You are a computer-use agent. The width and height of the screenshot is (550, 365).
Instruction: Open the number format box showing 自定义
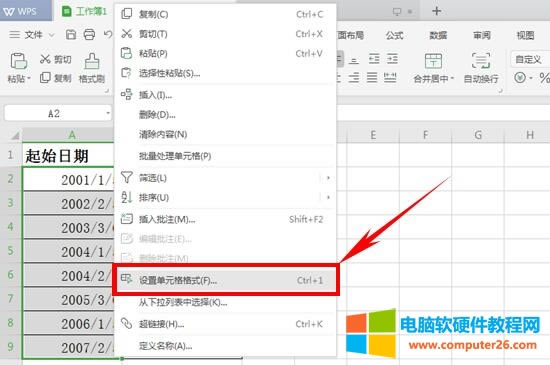530,59
